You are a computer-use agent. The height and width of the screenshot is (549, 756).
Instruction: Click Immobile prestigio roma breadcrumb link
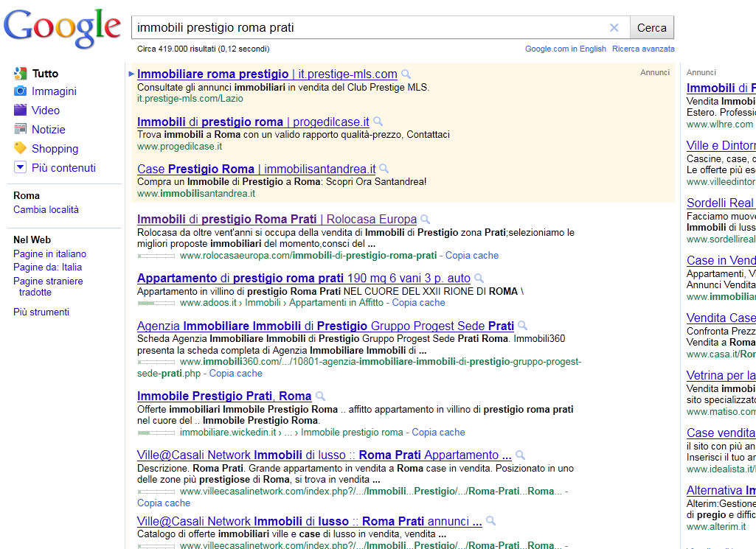click(x=352, y=432)
